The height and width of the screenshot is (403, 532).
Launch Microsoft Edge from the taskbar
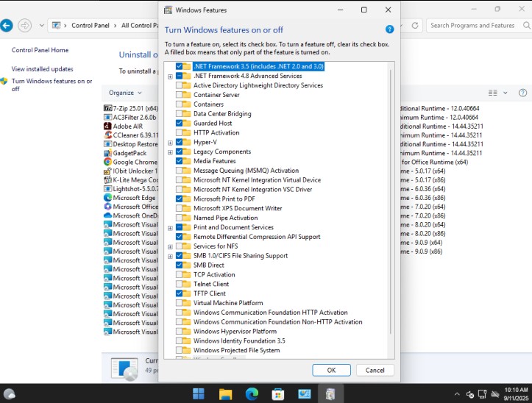click(x=252, y=394)
